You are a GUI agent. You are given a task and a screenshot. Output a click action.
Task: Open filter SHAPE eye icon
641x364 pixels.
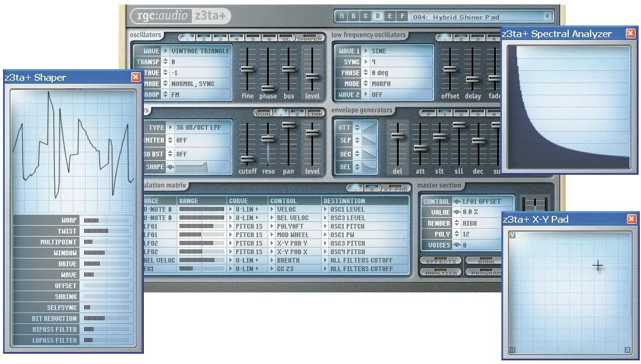(171, 167)
